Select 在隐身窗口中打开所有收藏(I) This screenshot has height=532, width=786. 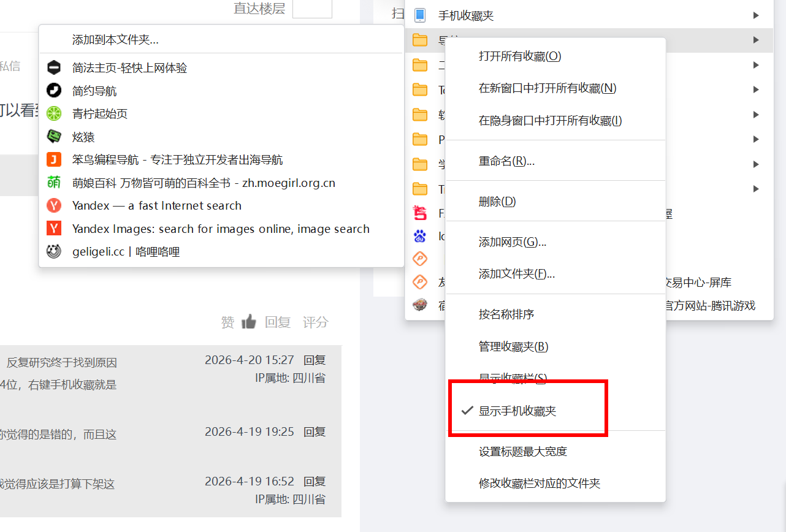pyautogui.click(x=555, y=121)
